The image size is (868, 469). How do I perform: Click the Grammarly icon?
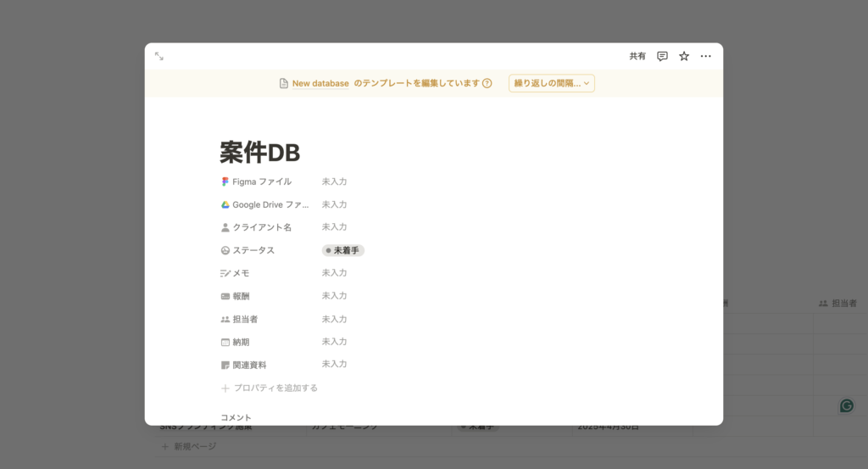(x=846, y=405)
